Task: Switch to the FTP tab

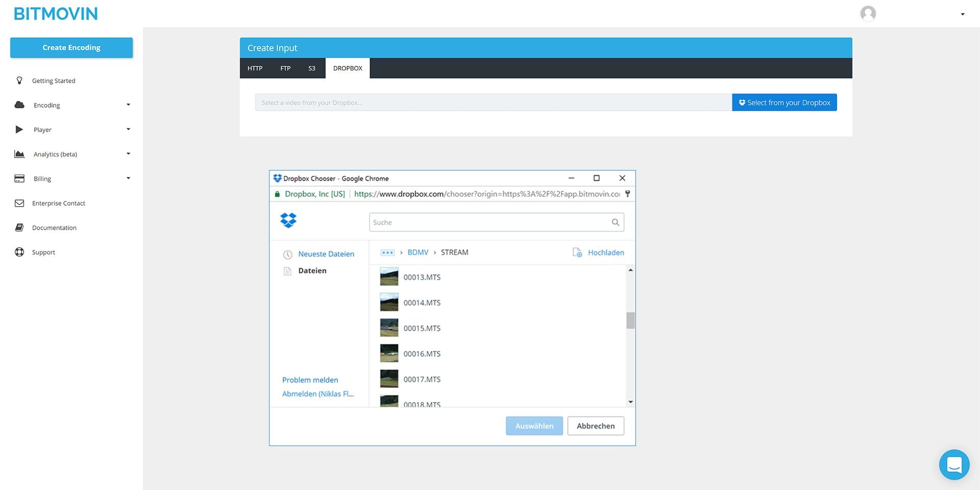Action: click(285, 68)
